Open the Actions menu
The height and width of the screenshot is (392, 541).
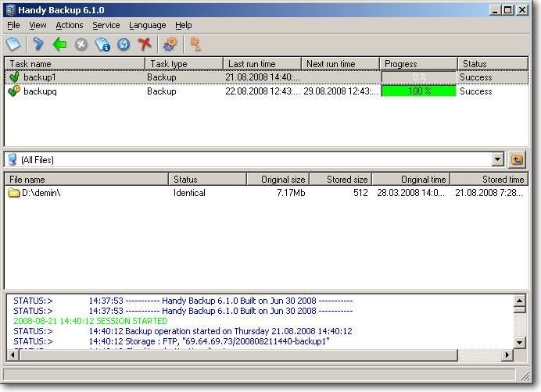[70, 25]
